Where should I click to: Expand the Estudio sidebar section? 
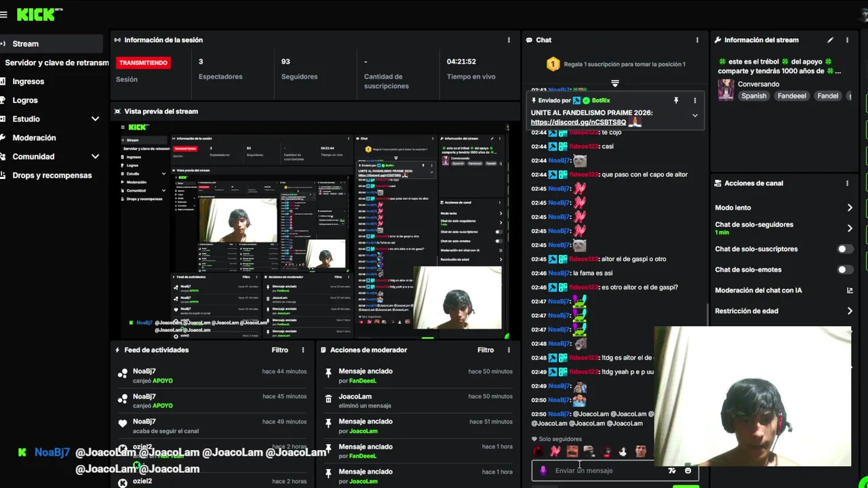tap(95, 119)
